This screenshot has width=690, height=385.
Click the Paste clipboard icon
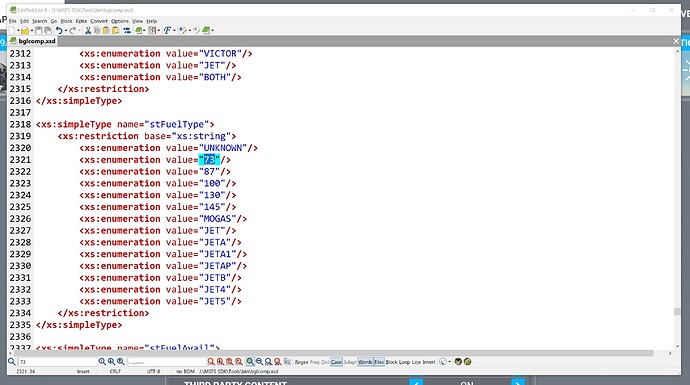pos(106,30)
